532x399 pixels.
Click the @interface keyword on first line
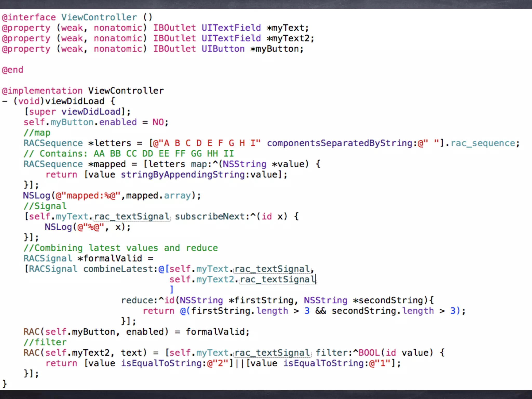[29, 17]
